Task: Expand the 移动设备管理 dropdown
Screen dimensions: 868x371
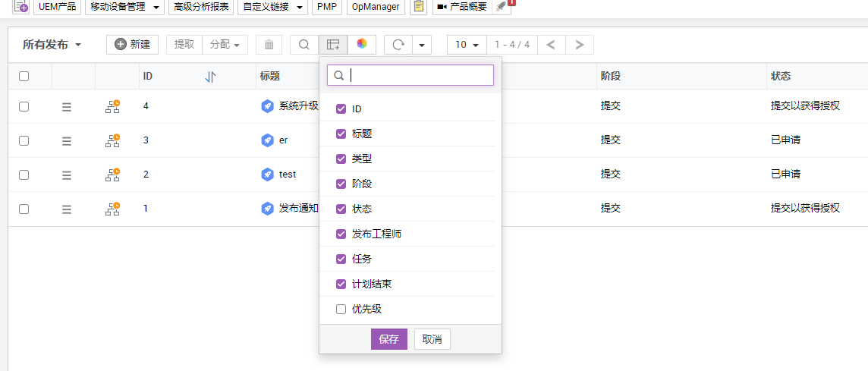Action: 124,7
